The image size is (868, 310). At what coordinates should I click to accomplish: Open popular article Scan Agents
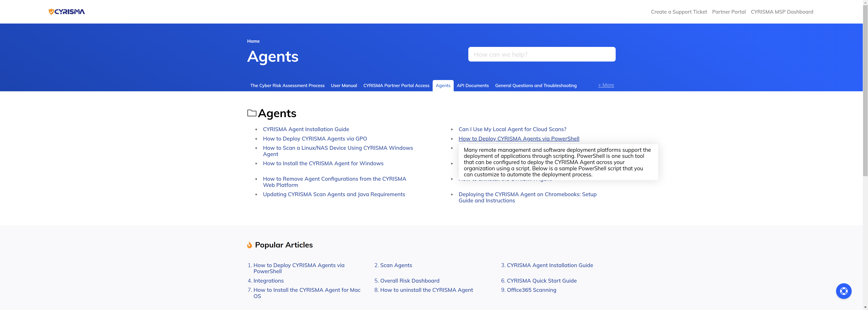pos(396,265)
